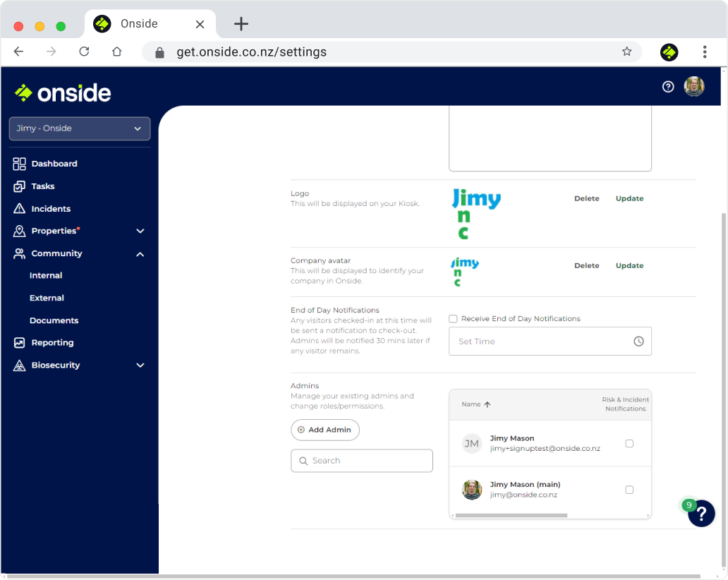Open the help question mark in top bar
Screen dimensions: 728x580
pyautogui.click(x=668, y=86)
